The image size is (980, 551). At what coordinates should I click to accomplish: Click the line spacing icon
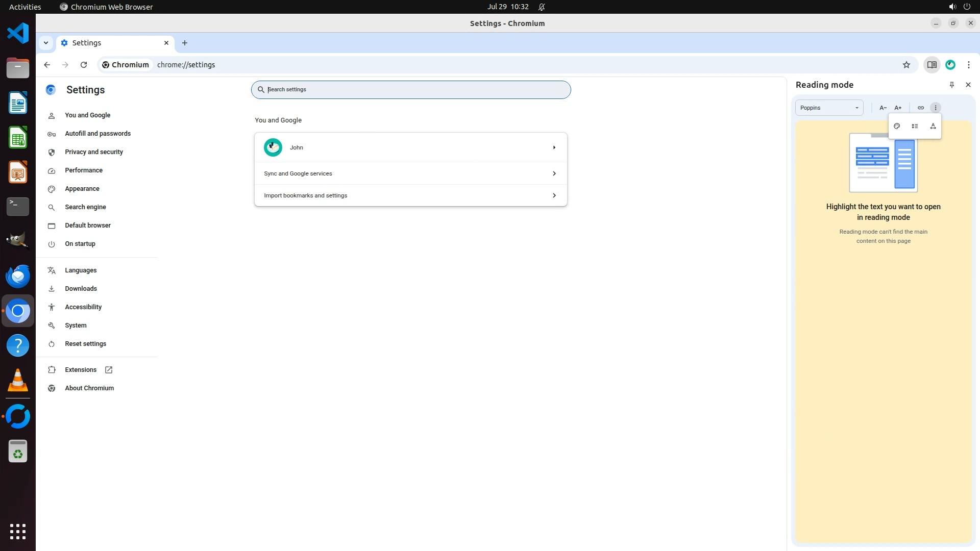[x=915, y=126]
